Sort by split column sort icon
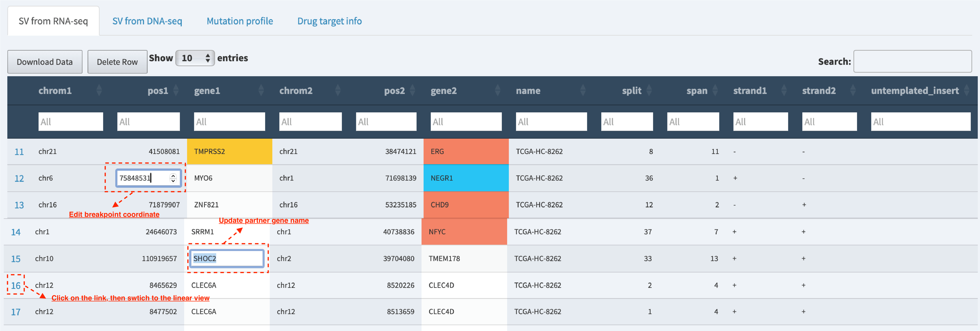This screenshot has height=331, width=980. (x=649, y=91)
